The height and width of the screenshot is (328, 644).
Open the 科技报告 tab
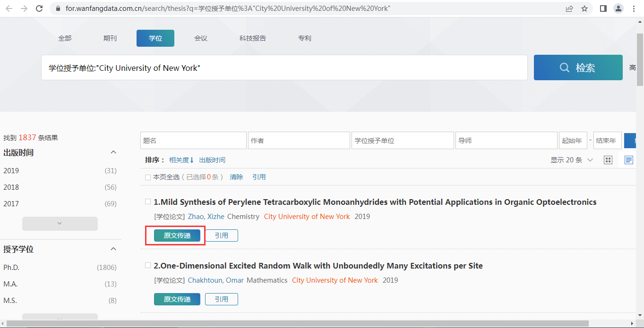[x=253, y=38]
